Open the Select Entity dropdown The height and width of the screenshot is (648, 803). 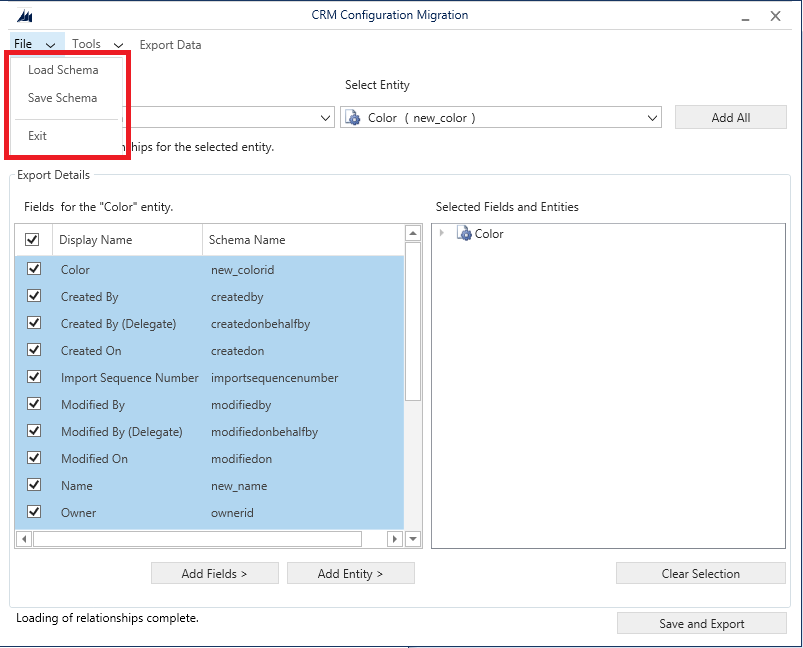653,118
